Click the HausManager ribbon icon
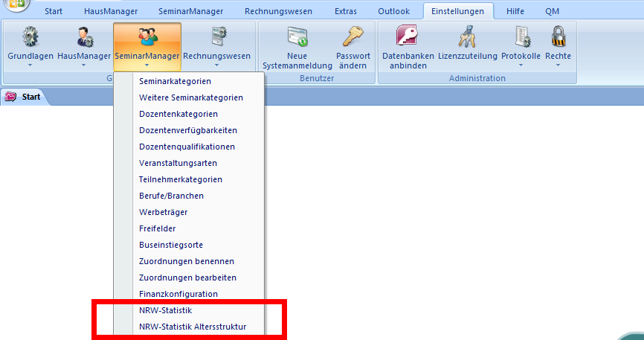Screen dimensions: 644x340 83,36
